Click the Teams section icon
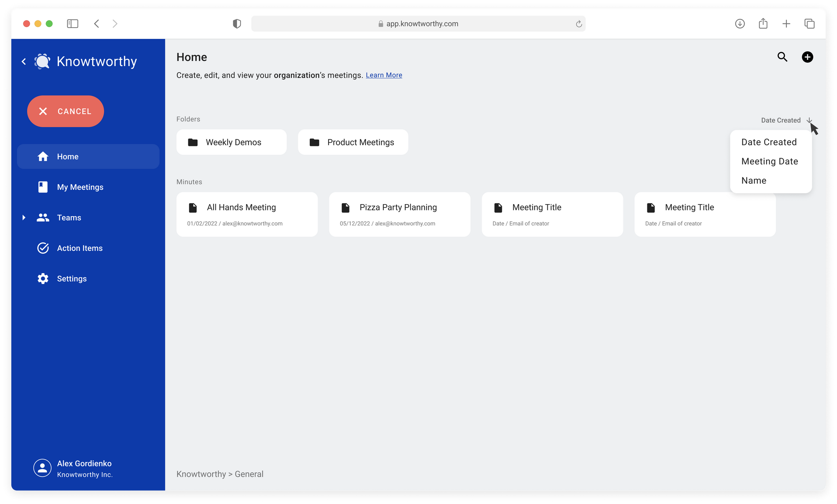This screenshot has width=837, height=504. [x=42, y=217]
